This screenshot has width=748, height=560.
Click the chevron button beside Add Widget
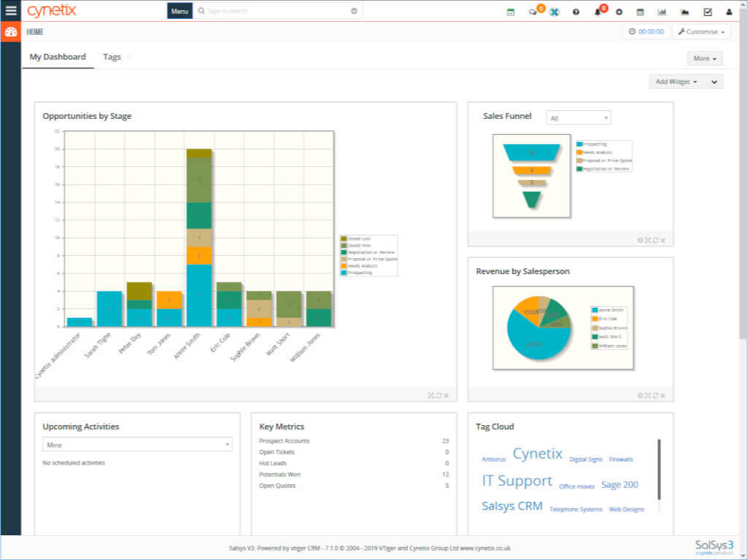coord(714,82)
